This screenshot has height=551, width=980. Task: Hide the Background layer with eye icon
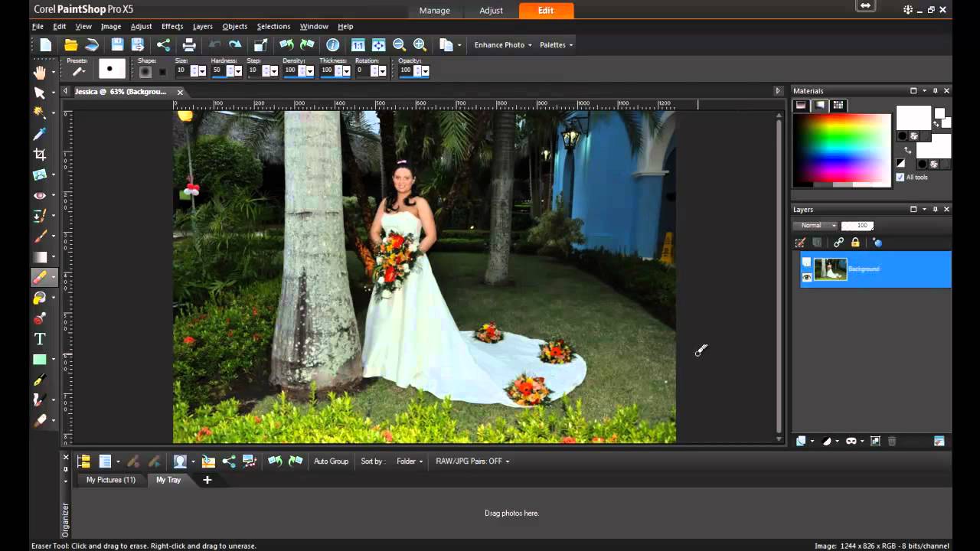(x=806, y=277)
